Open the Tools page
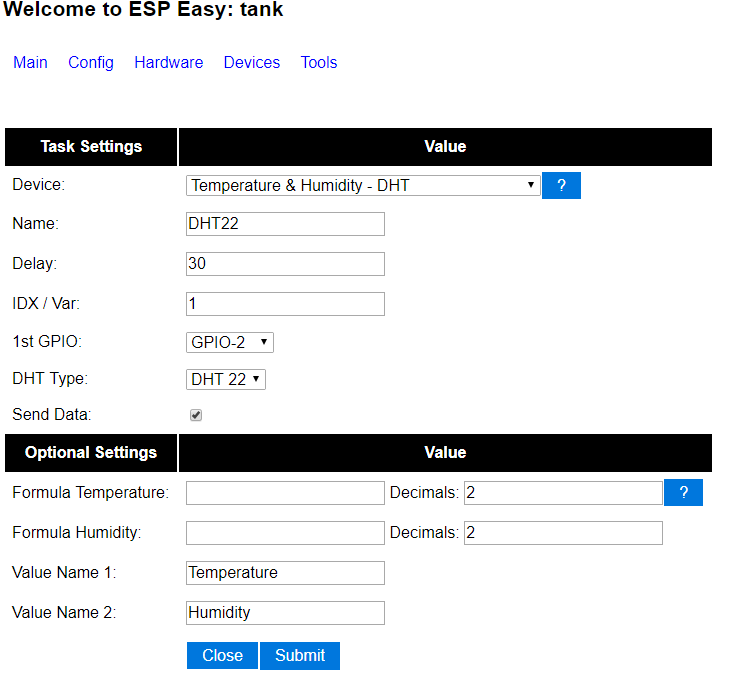 pyautogui.click(x=319, y=62)
